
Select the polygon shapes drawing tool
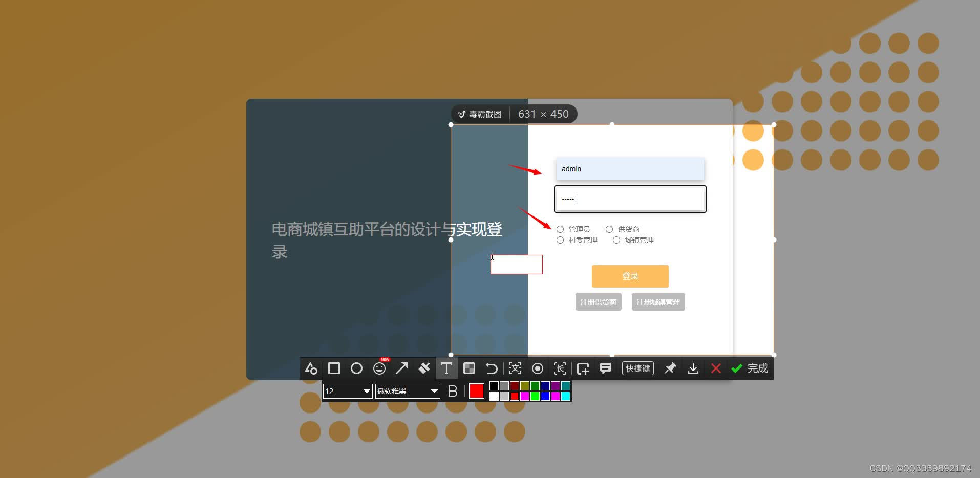[311, 368]
